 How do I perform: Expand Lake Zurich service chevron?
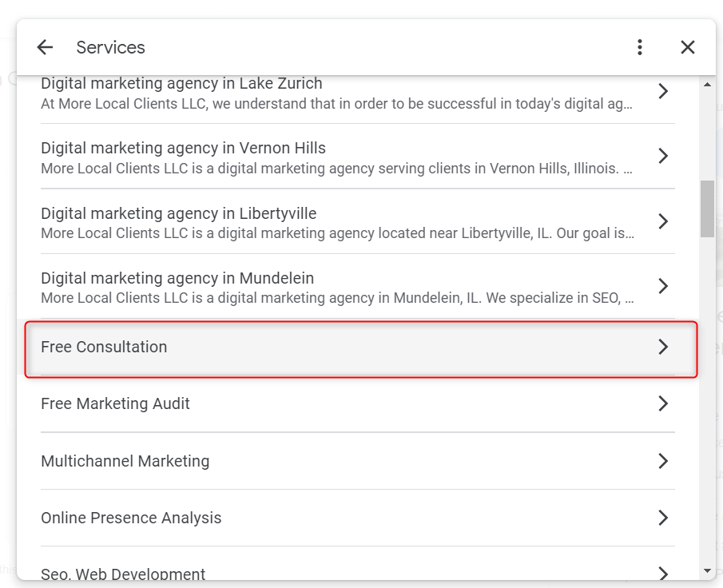pyautogui.click(x=663, y=91)
